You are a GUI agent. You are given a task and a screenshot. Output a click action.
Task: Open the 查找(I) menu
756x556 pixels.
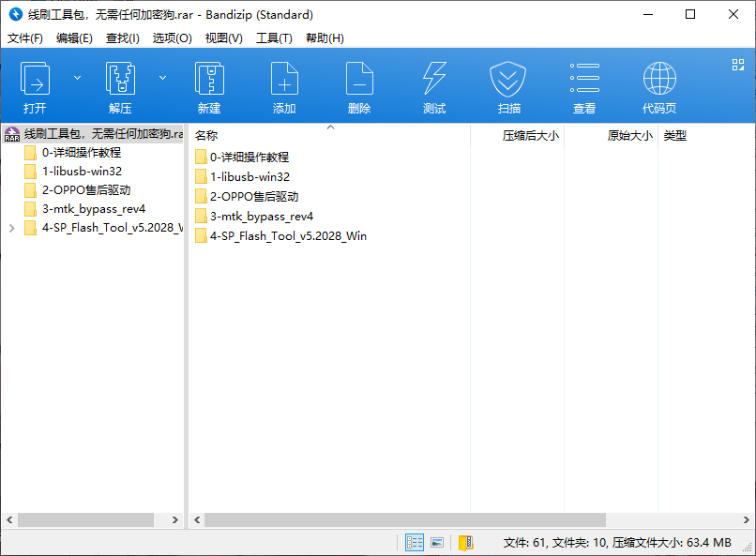(x=123, y=38)
